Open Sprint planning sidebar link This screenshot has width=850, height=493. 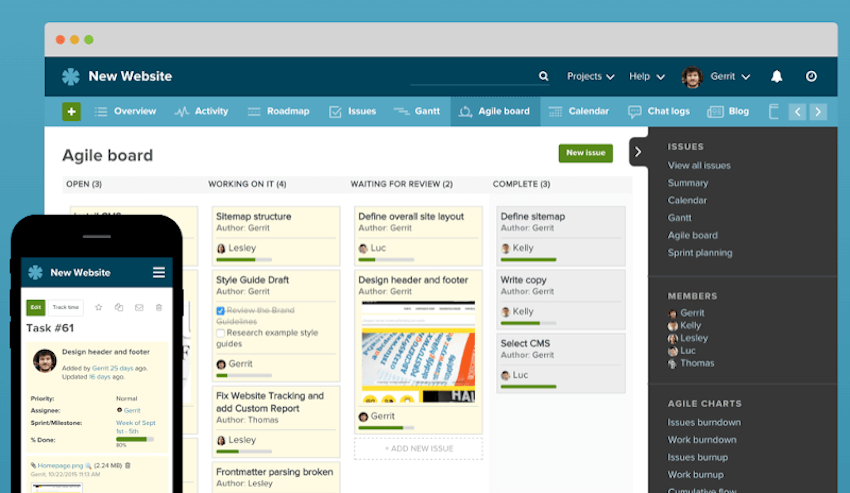699,253
